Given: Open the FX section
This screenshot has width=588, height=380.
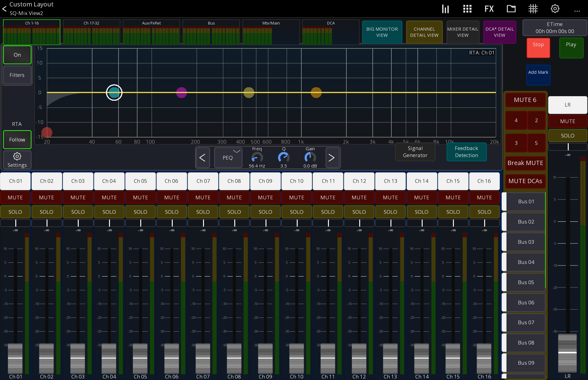Looking at the screenshot, I should coord(489,9).
